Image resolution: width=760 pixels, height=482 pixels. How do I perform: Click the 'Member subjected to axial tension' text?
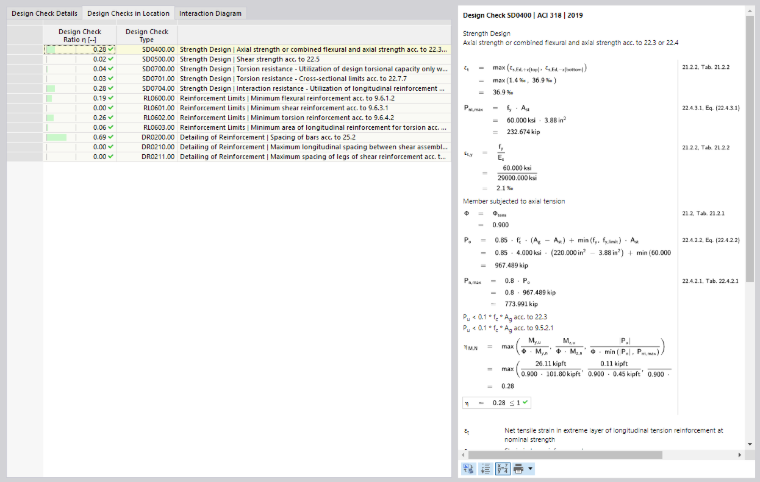click(514, 201)
